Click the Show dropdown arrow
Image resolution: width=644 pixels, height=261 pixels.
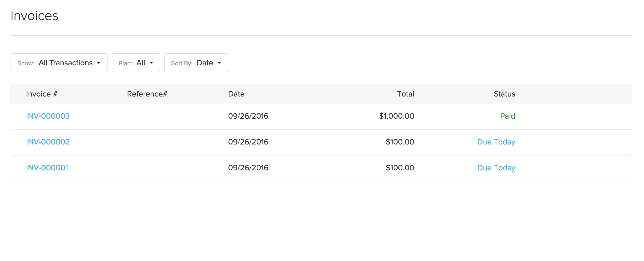(99, 63)
